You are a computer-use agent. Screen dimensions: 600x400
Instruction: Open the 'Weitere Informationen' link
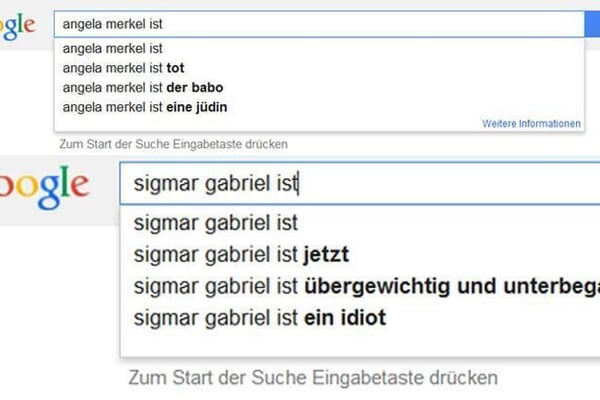pyautogui.click(x=531, y=124)
